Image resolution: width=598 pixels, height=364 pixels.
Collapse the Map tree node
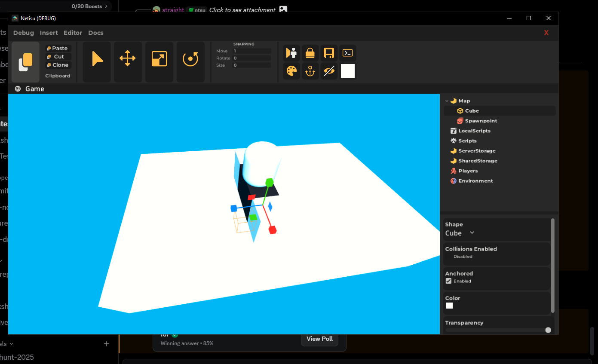pos(447,101)
